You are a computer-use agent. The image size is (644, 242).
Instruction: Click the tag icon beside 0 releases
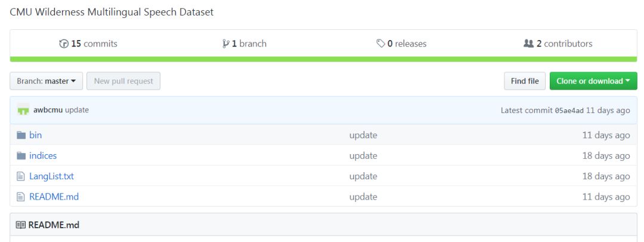pos(380,44)
